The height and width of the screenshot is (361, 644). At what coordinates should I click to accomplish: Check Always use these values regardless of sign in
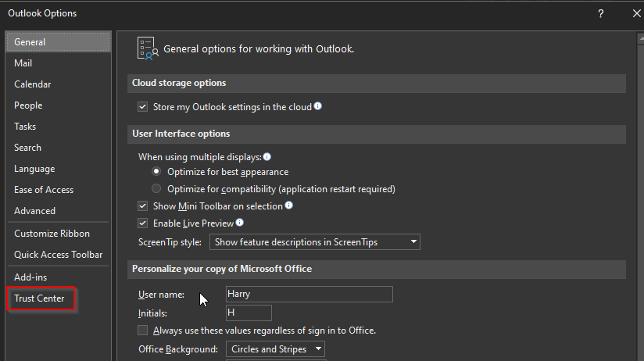[143, 331]
